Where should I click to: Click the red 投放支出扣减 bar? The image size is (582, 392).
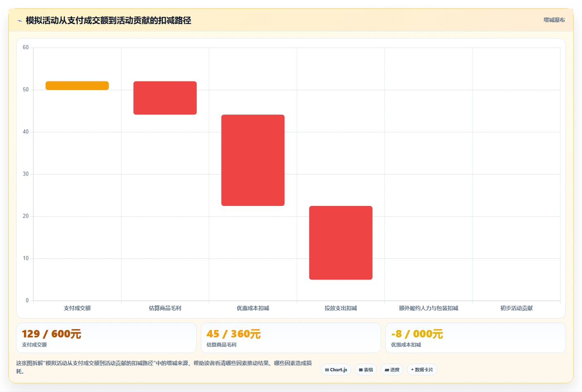coord(341,243)
